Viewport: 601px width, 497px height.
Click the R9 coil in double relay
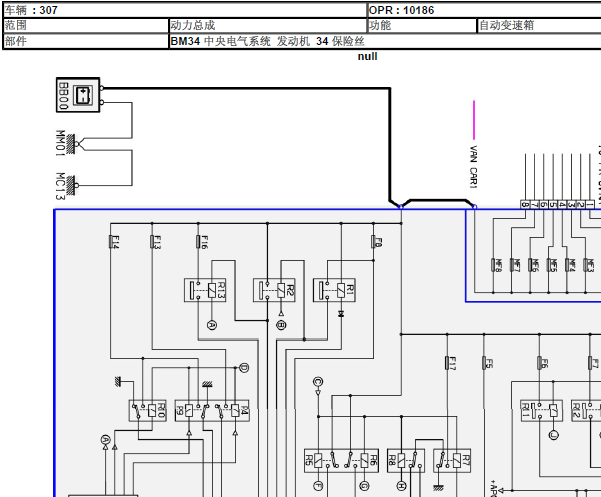point(189,411)
